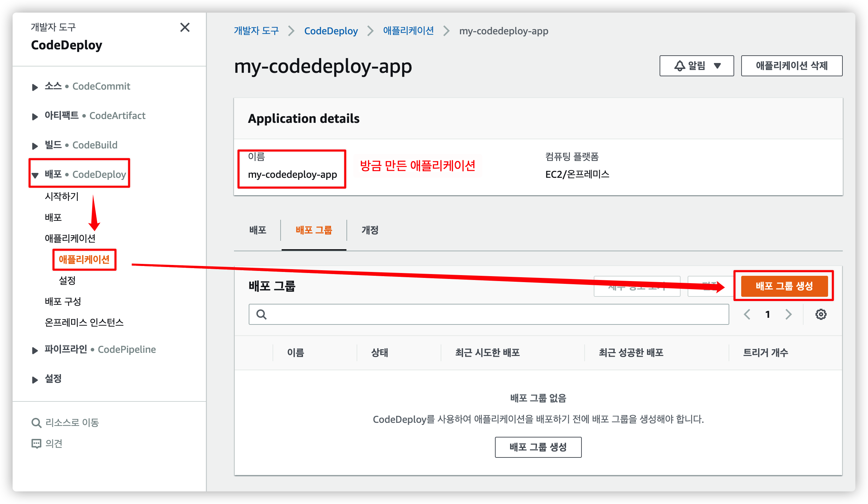This screenshot has width=868, height=504.
Task: Click the feedback speech bubble icon
Action: tap(36, 444)
